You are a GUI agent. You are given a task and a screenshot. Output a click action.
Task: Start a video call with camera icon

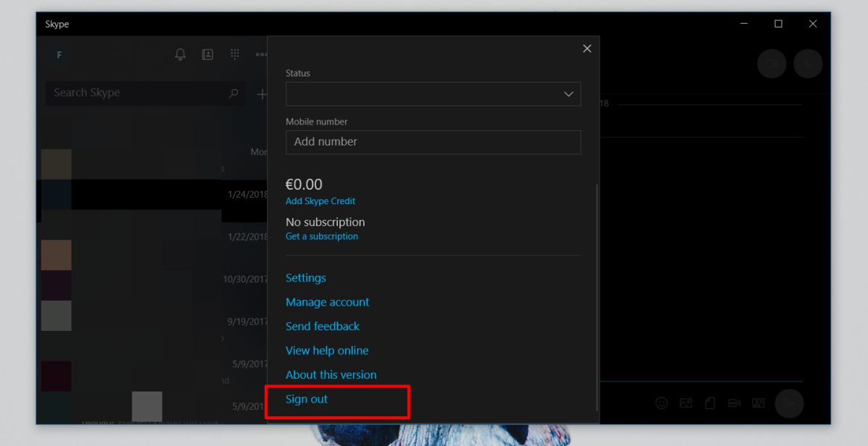[772, 64]
